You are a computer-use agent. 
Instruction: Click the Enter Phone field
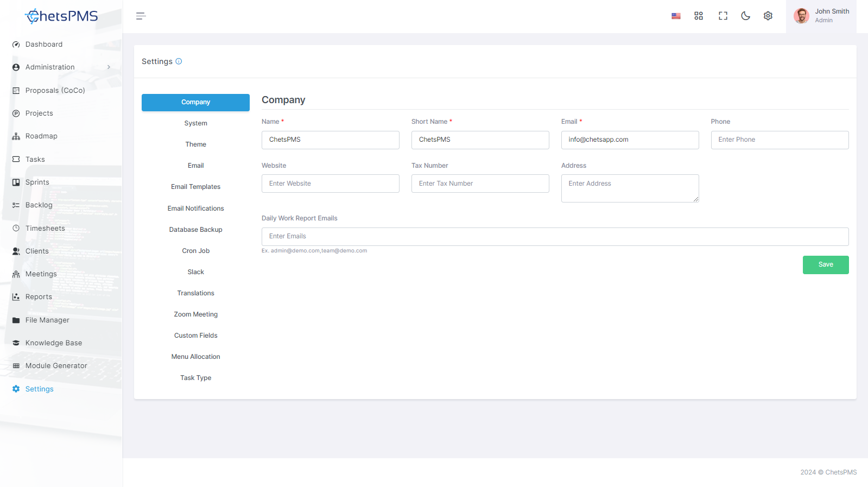780,140
